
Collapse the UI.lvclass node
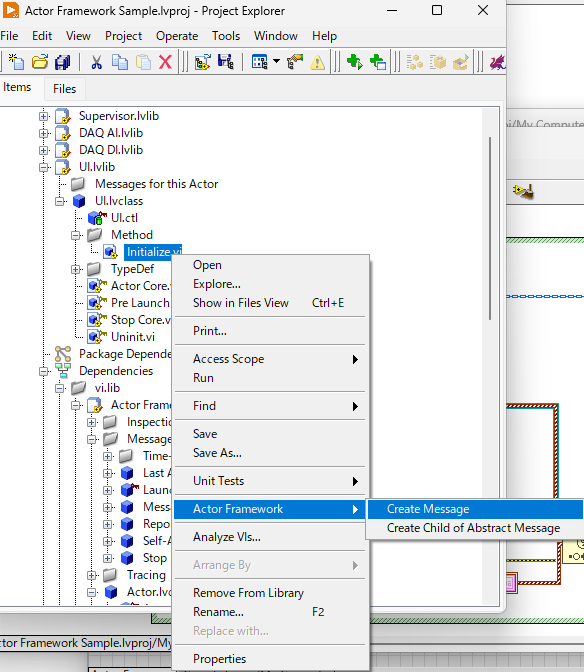[x=60, y=201]
